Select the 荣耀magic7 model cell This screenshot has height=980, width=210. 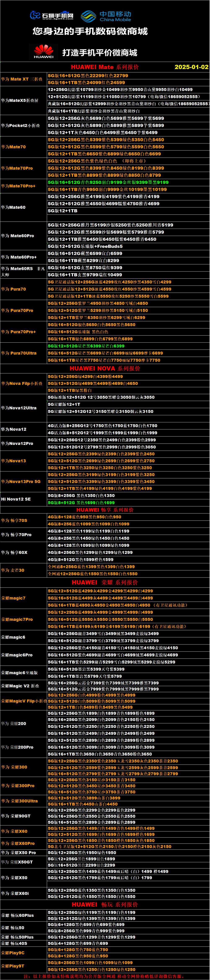(24, 598)
